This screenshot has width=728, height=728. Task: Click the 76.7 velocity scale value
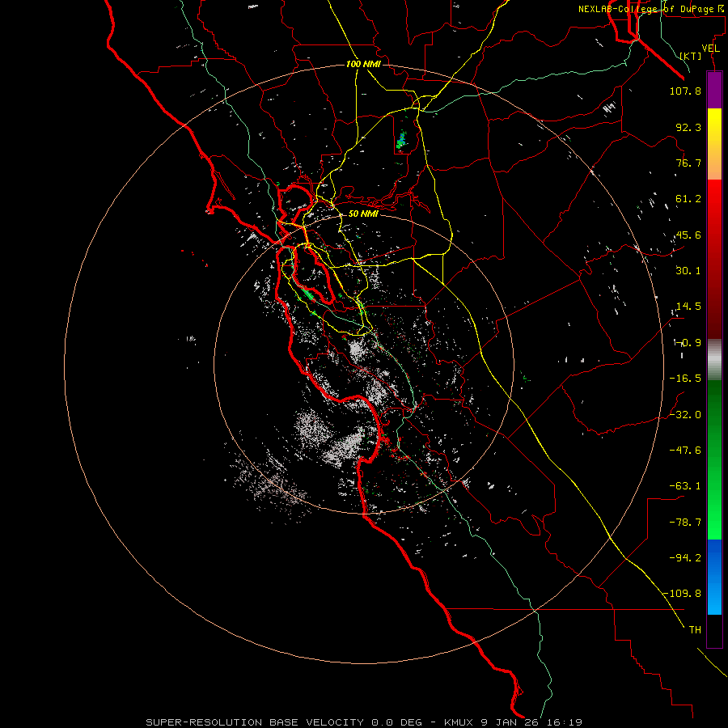688,163
